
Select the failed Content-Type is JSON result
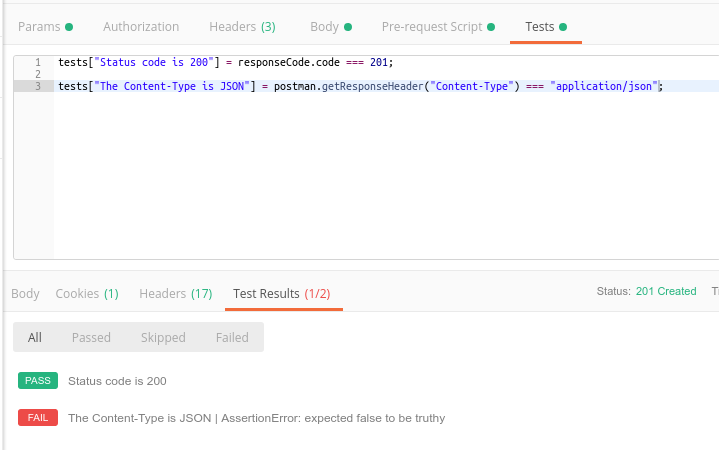coord(256,418)
